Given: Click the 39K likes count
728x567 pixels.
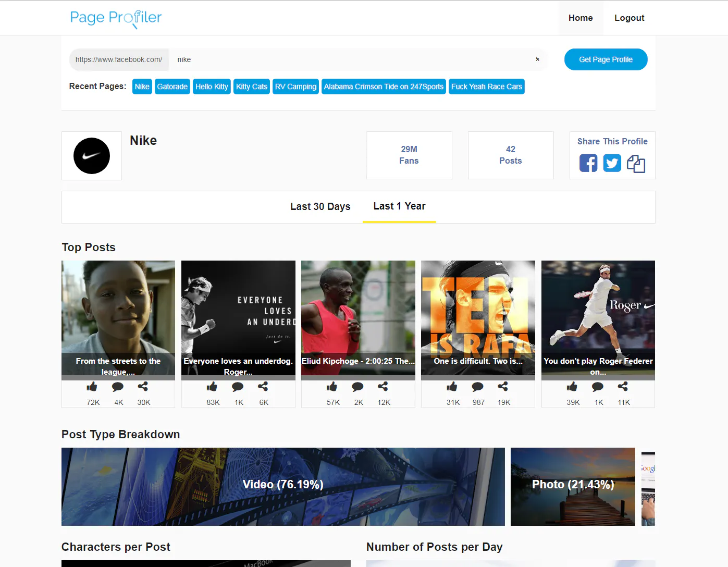Looking at the screenshot, I should tap(573, 402).
